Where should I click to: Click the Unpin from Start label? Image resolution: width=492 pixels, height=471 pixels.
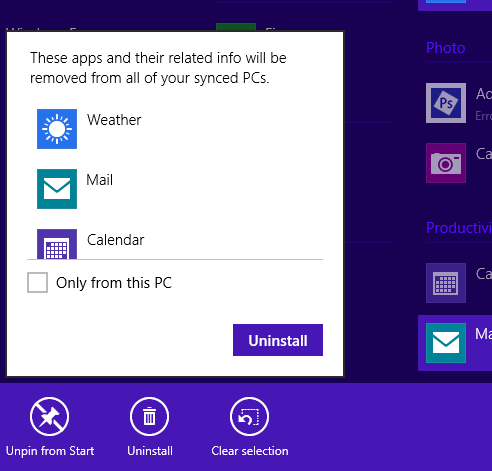tap(50, 451)
